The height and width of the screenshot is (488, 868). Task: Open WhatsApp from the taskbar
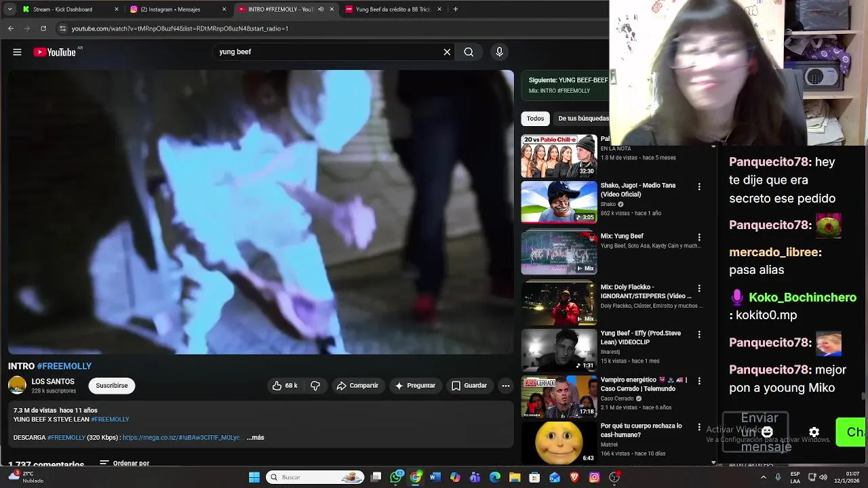point(396,477)
